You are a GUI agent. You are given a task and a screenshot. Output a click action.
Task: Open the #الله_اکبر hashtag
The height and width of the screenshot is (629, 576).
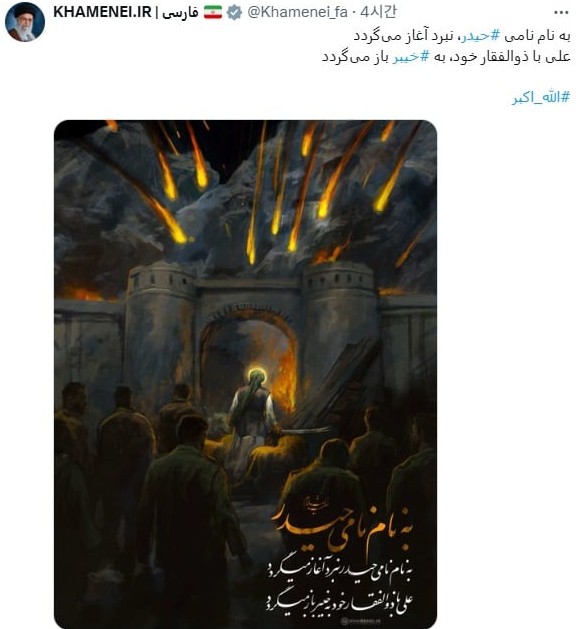pyautogui.click(x=541, y=97)
